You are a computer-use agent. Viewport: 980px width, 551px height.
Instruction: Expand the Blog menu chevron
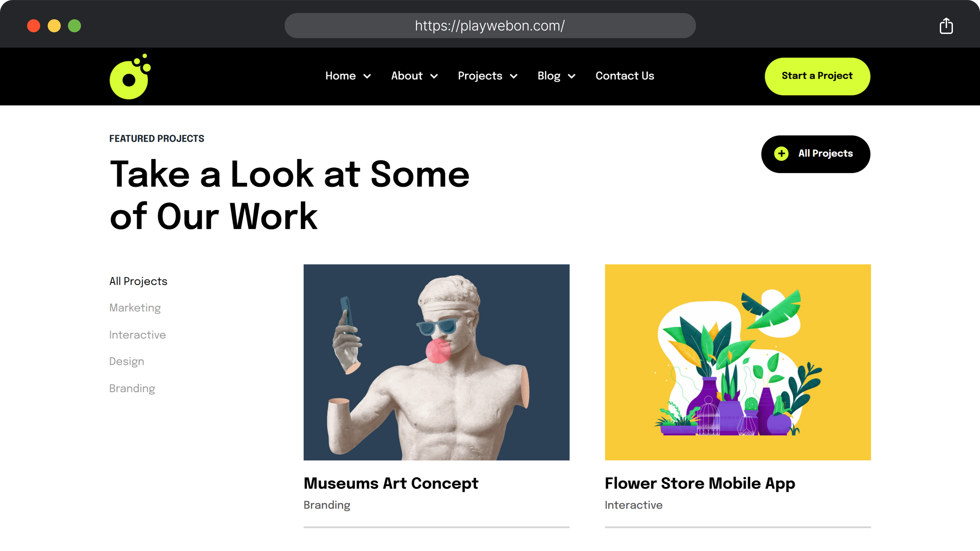571,76
